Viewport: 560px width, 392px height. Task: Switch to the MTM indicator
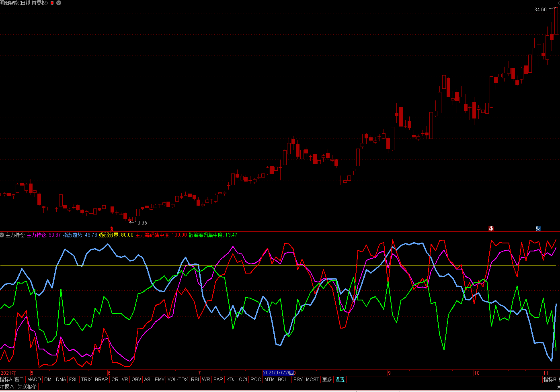pyautogui.click(x=269, y=380)
